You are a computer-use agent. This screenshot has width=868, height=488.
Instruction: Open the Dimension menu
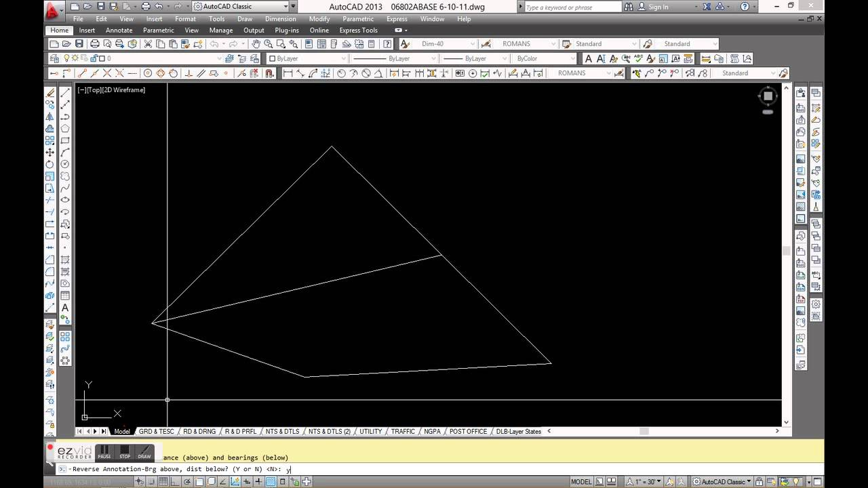coord(280,19)
